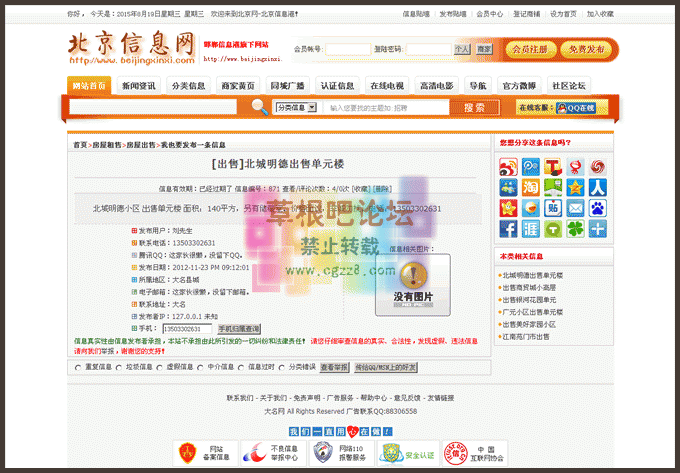Share via Baidu paw icon
Image resolution: width=680 pixels, height=473 pixels.
tap(598, 208)
